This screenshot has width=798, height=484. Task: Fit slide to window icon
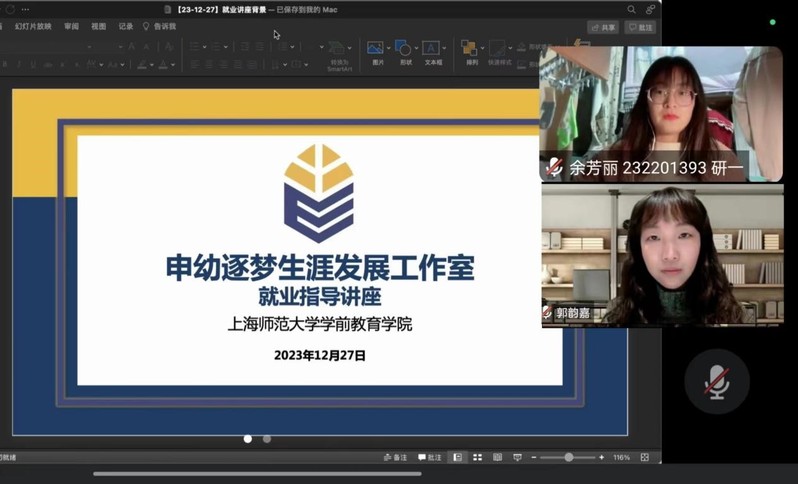click(645, 457)
